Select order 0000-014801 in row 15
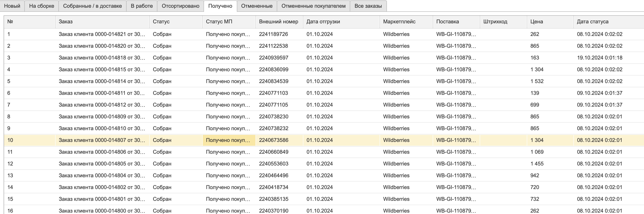644x214 pixels. click(102, 199)
